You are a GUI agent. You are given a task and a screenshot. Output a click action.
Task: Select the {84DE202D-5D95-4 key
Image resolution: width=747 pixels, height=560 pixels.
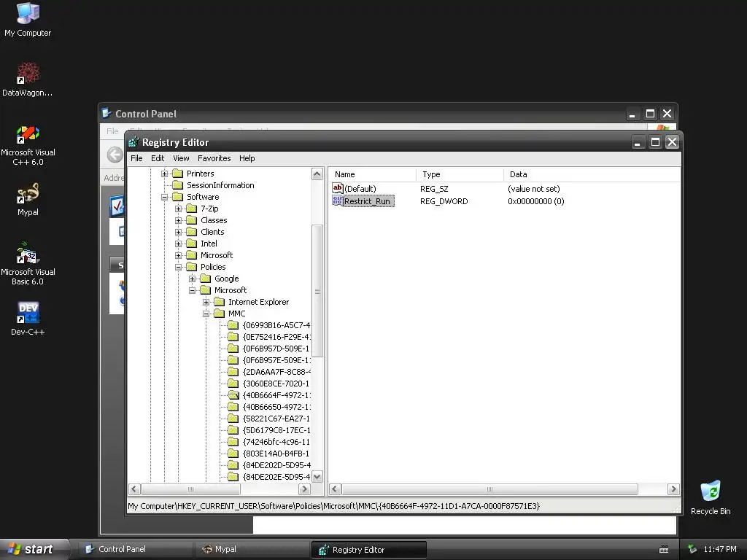pyautogui.click(x=276, y=465)
